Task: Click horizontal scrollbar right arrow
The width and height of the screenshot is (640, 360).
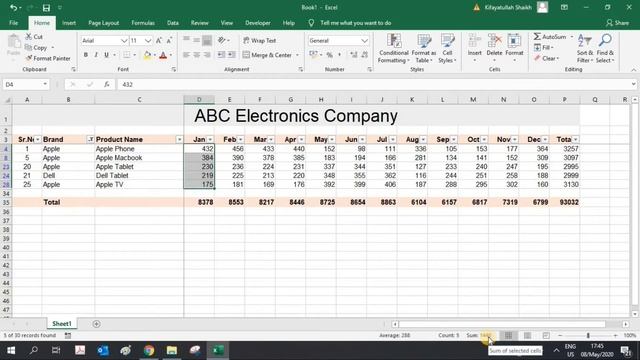Action: pos(626,324)
